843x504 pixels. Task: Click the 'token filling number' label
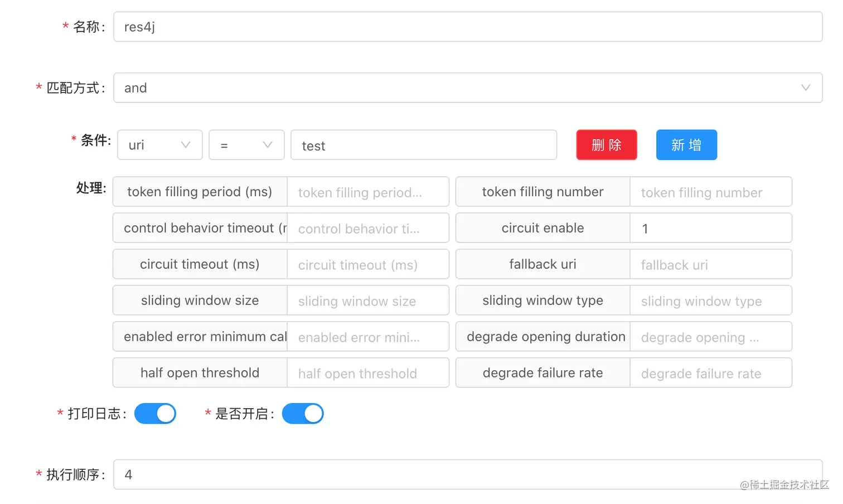coord(542,192)
